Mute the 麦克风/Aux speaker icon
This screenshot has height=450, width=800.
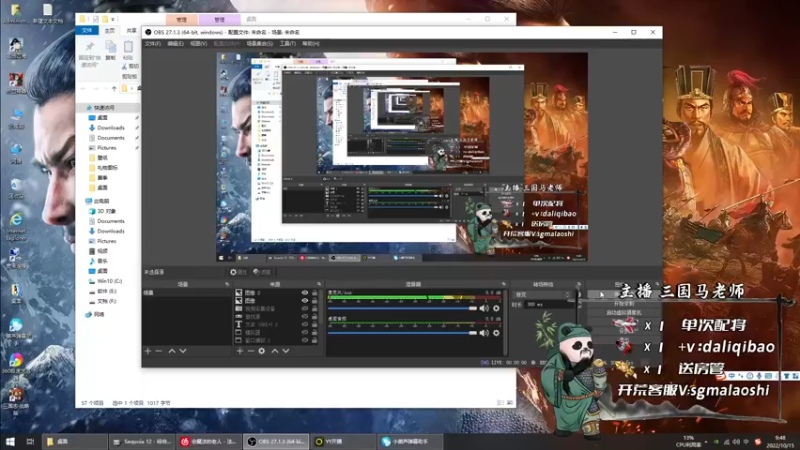(x=484, y=308)
